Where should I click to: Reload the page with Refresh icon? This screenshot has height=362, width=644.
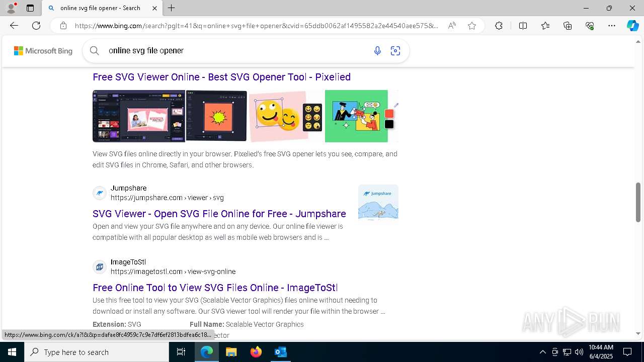click(x=36, y=26)
